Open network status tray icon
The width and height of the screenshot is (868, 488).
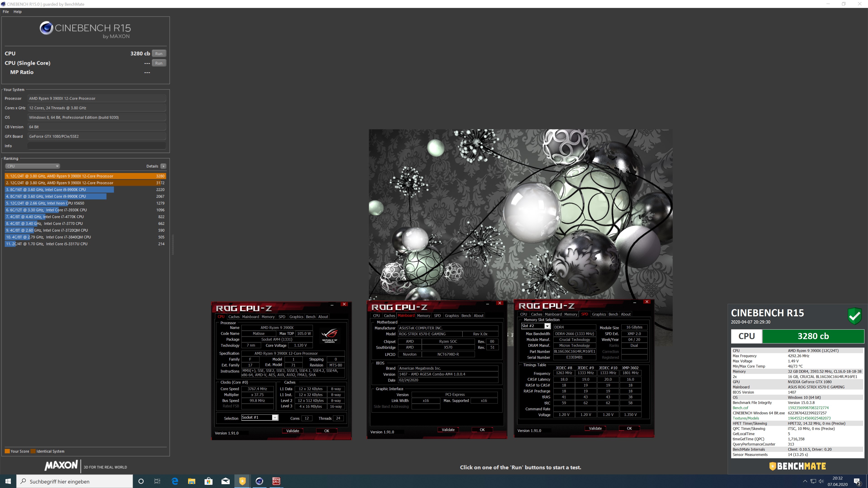(x=813, y=481)
